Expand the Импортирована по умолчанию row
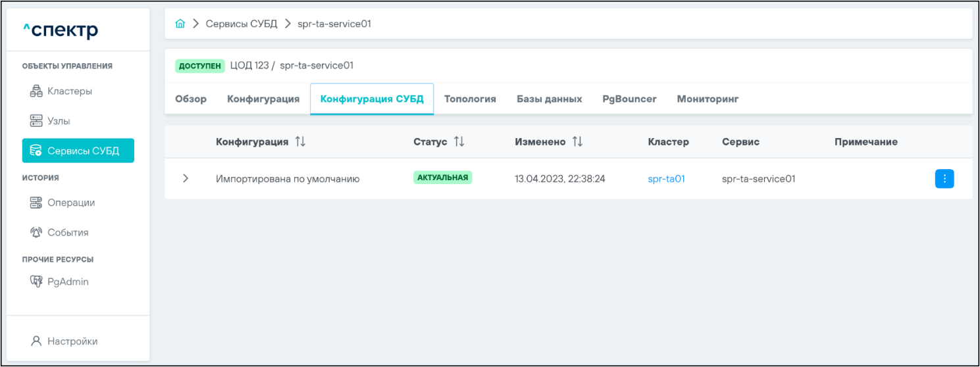 click(x=186, y=178)
